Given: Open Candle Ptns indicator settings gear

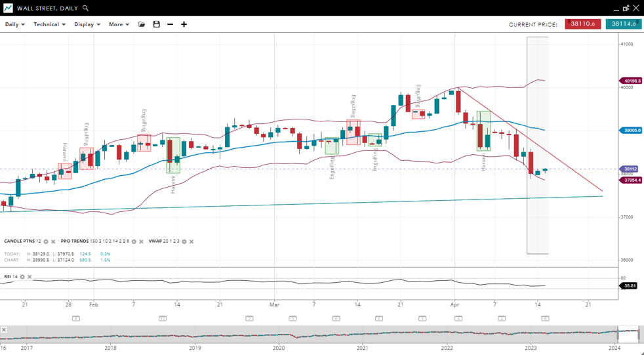Looking at the screenshot, I should (46, 241).
